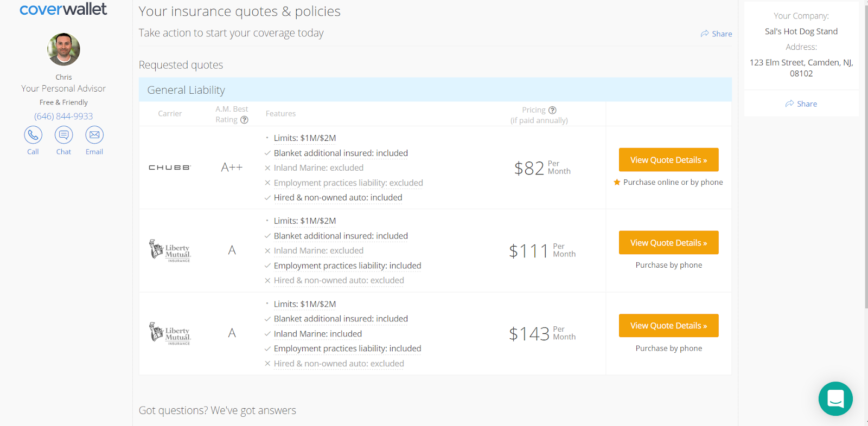The height and width of the screenshot is (426, 868).
Task: Click advisor Chris's profile photo
Action: point(63,49)
